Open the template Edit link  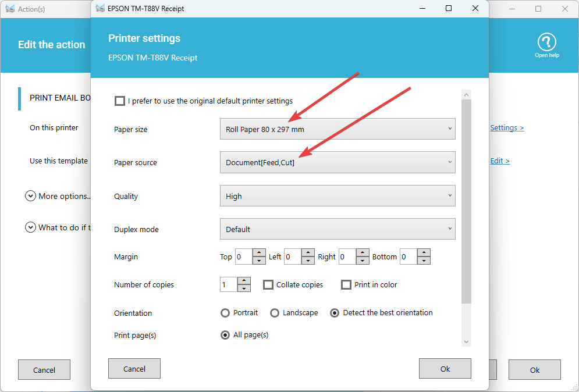tap(500, 161)
